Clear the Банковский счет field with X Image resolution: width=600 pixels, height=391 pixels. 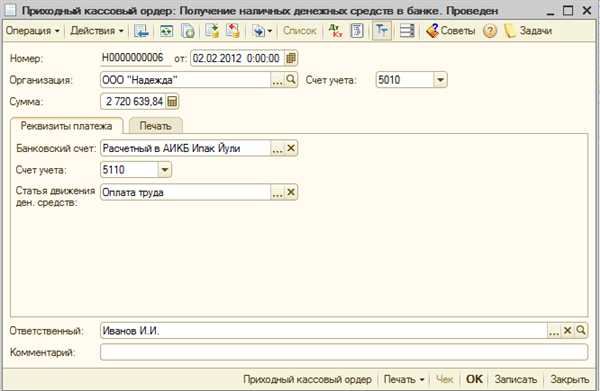point(291,148)
